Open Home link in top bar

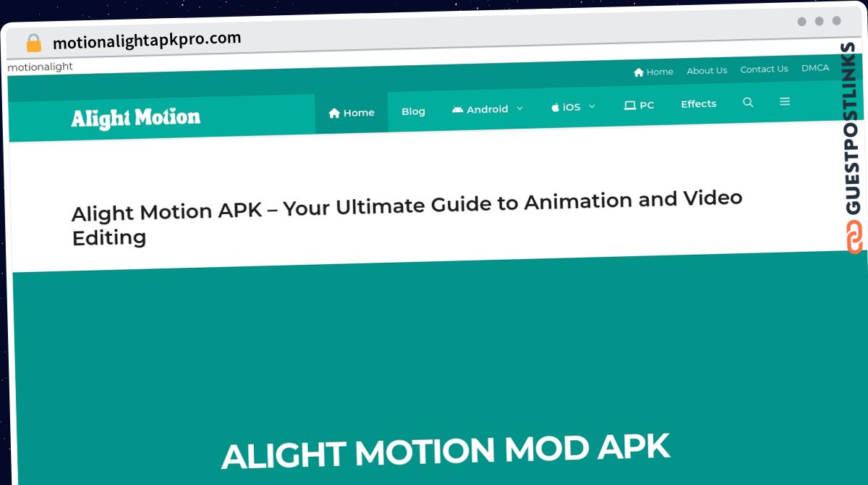(653, 72)
